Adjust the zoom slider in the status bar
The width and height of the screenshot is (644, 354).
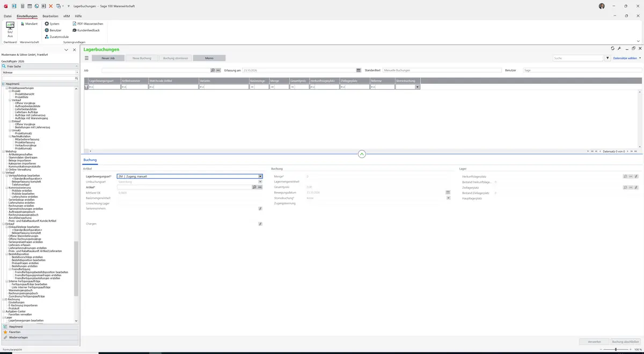point(616,349)
